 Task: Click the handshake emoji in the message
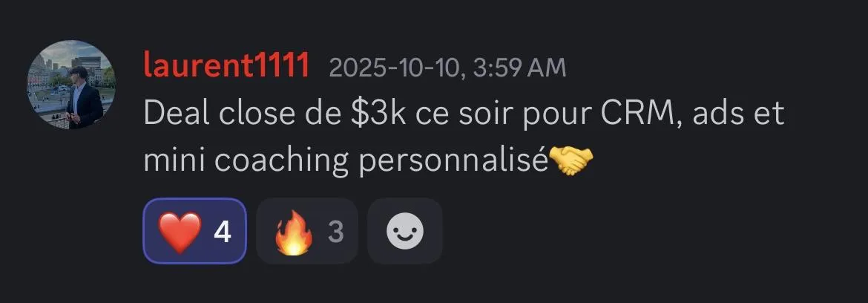571,161
